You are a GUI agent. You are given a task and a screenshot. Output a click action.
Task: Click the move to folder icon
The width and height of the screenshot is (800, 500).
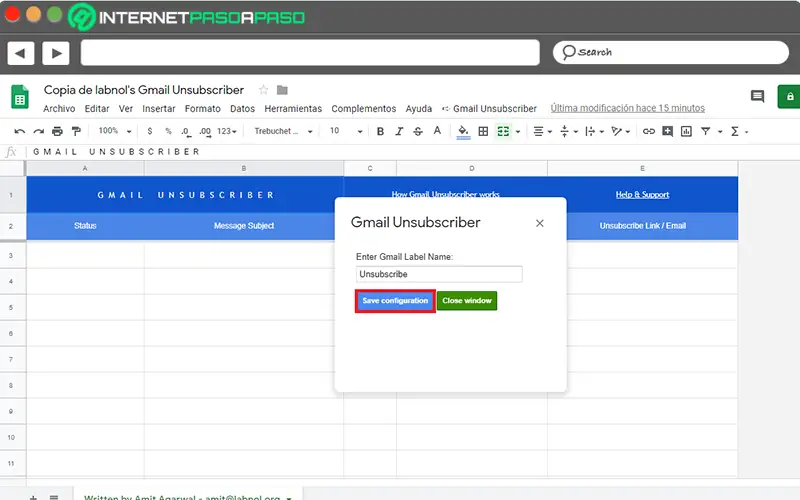tap(282, 90)
